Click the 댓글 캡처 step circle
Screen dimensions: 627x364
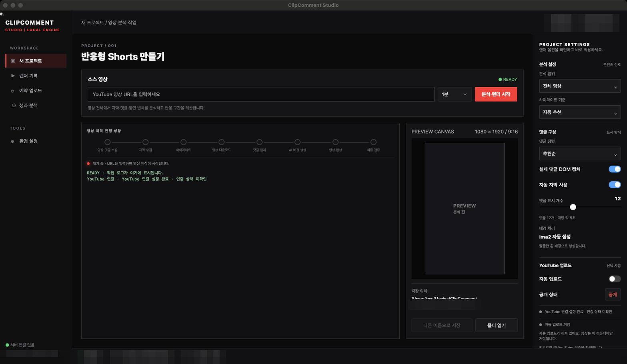pyautogui.click(x=259, y=142)
